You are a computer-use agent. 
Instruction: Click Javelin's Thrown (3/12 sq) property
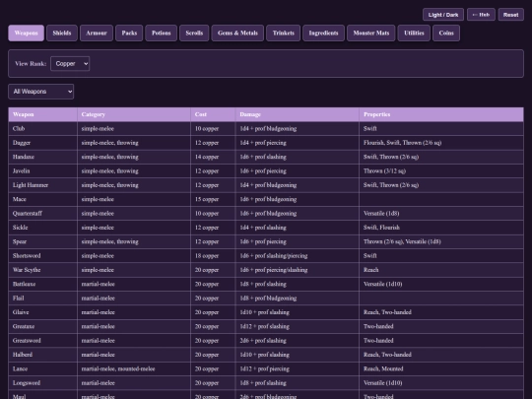tap(384, 171)
